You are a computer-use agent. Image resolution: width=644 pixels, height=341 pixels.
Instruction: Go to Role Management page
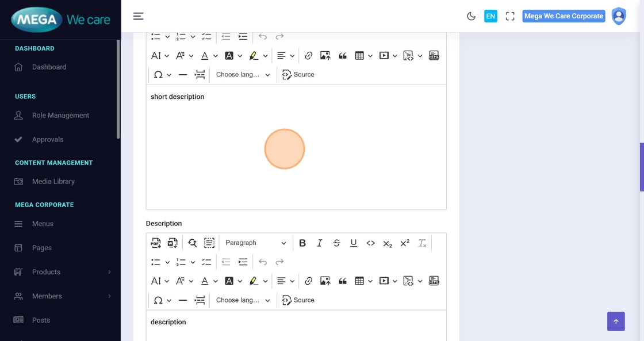point(60,116)
